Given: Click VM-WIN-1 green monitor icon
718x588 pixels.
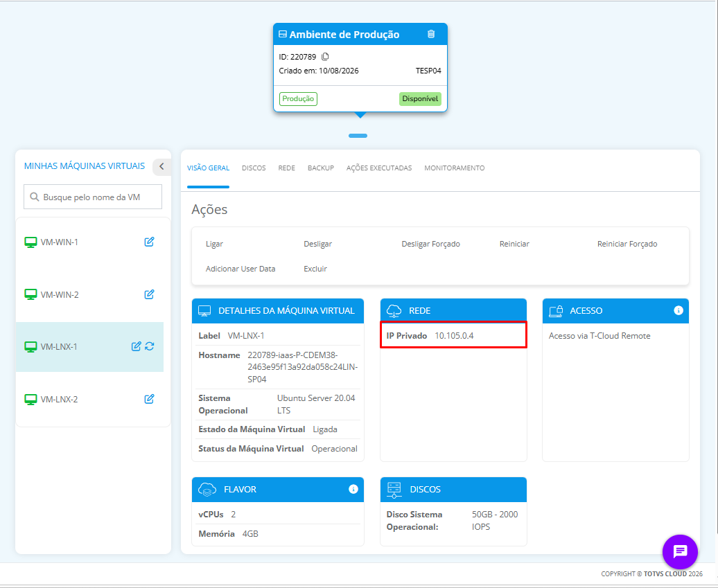Looking at the screenshot, I should [x=30, y=242].
